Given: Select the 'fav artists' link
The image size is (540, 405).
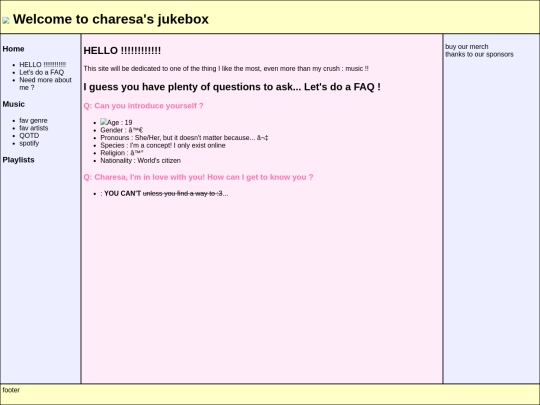Looking at the screenshot, I should pyautogui.click(x=33, y=128).
